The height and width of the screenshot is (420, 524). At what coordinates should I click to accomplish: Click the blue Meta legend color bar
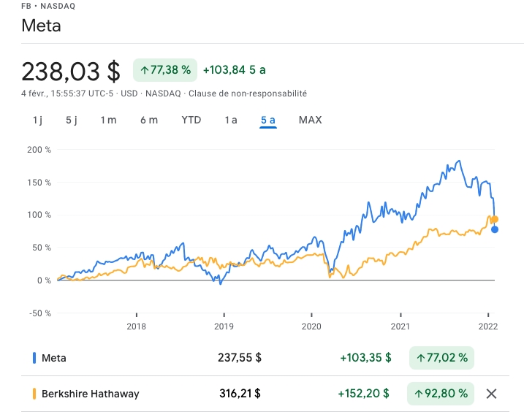tap(34, 358)
